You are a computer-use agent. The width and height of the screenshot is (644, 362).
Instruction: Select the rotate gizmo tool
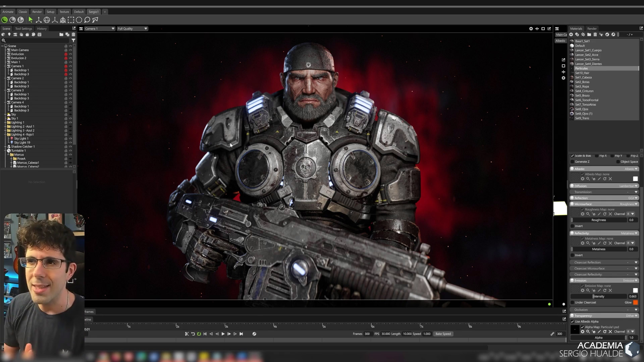click(47, 20)
